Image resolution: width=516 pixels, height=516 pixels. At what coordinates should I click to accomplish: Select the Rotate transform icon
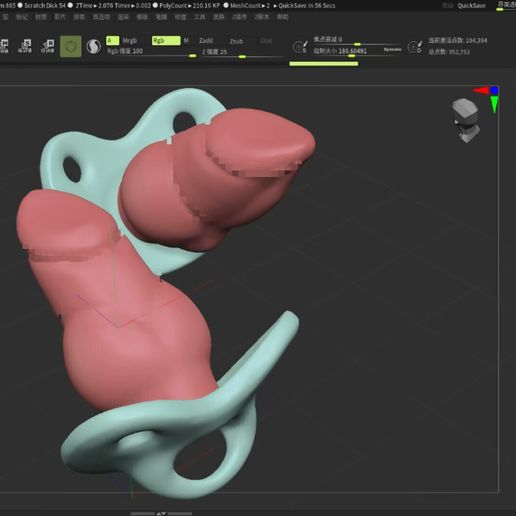(48, 46)
